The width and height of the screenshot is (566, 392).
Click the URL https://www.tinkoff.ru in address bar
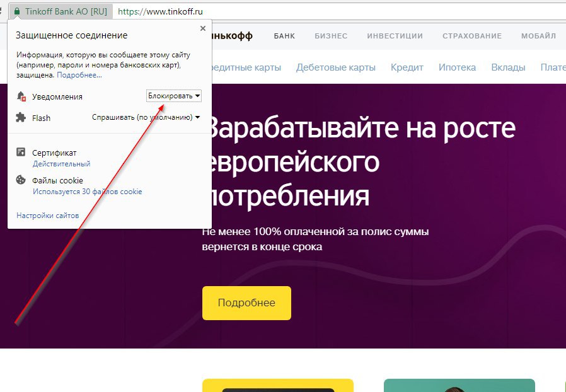tap(160, 11)
